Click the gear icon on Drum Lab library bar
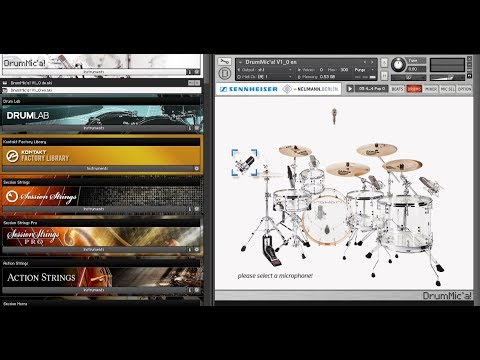Viewport: 480px width, 360px height. coord(197,128)
